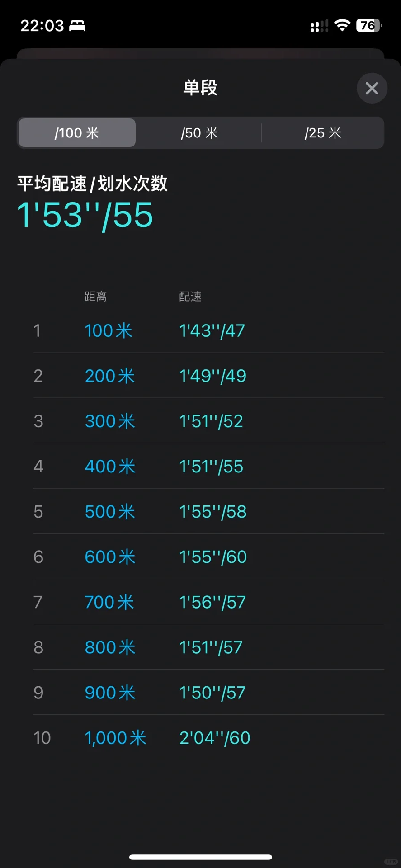Tap the 22:03 clock
401x868 pixels.
point(42,26)
